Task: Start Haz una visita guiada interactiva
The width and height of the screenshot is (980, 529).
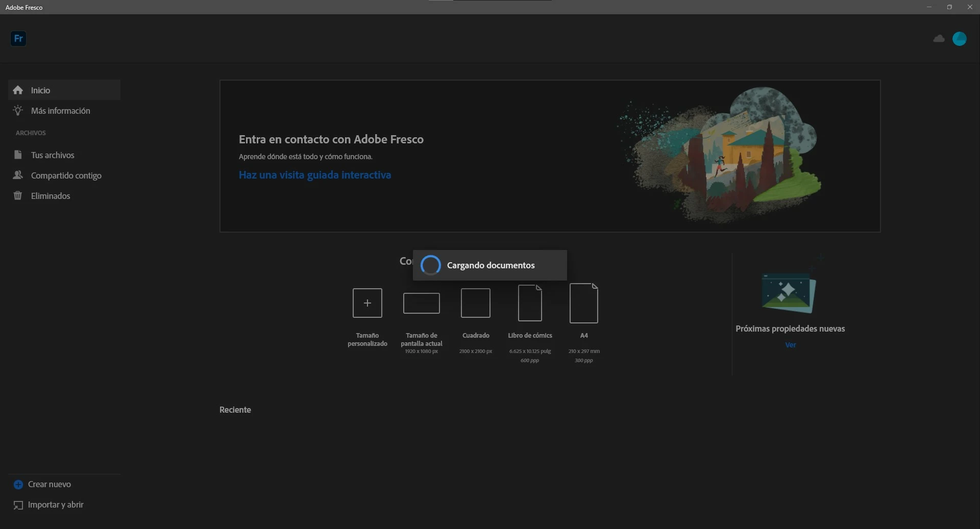Action: click(x=315, y=175)
